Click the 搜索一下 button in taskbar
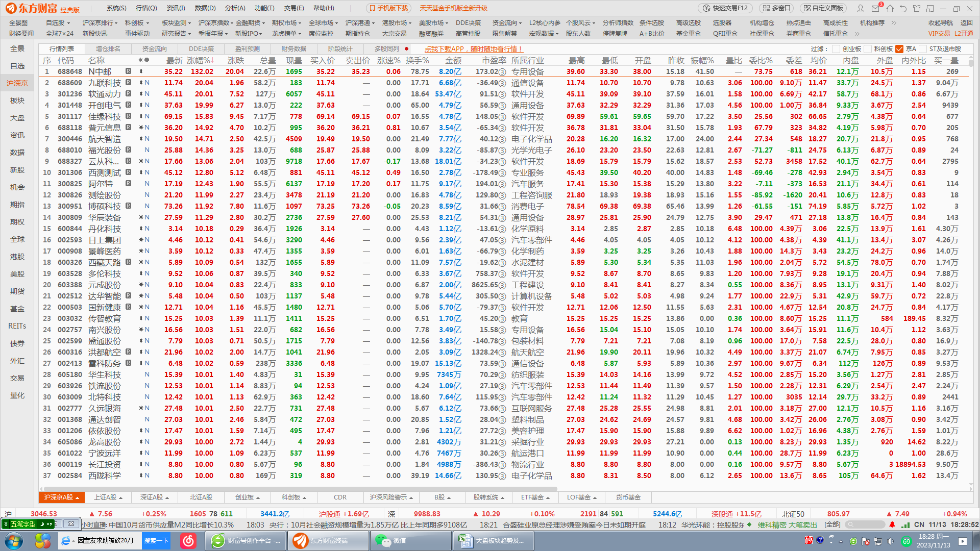 [156, 541]
